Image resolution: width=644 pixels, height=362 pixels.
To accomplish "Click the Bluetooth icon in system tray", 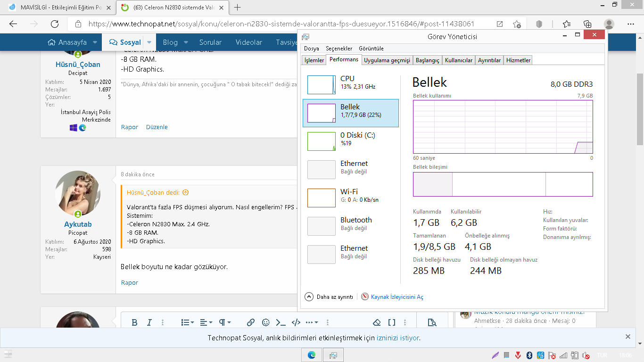I will (529, 355).
